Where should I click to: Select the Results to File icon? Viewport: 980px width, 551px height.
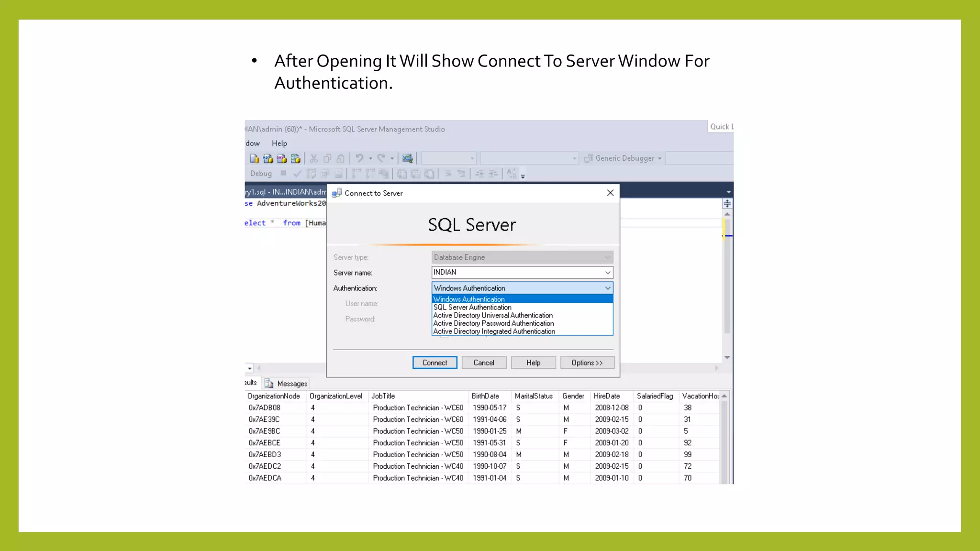point(429,174)
